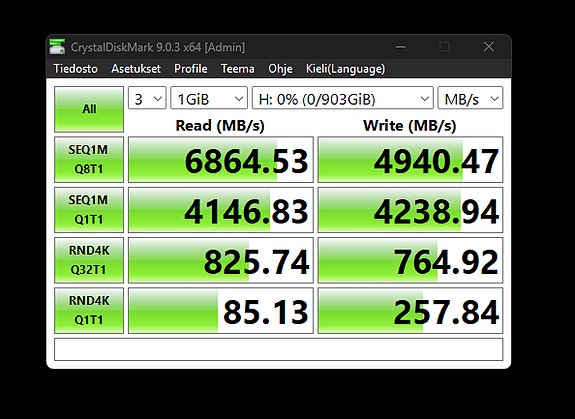Open the Profile menu

pyautogui.click(x=191, y=69)
